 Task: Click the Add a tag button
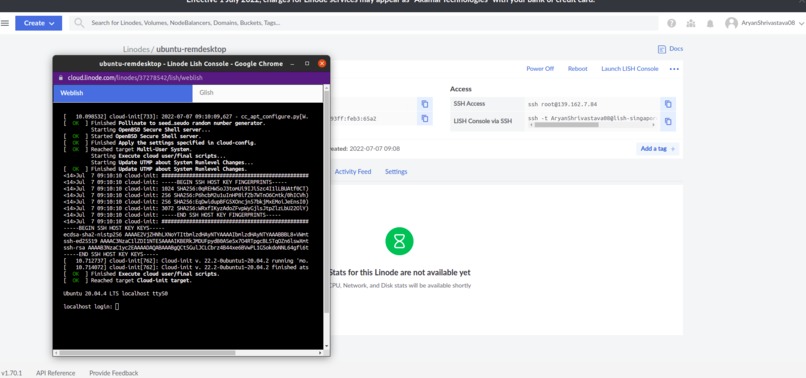pos(657,149)
